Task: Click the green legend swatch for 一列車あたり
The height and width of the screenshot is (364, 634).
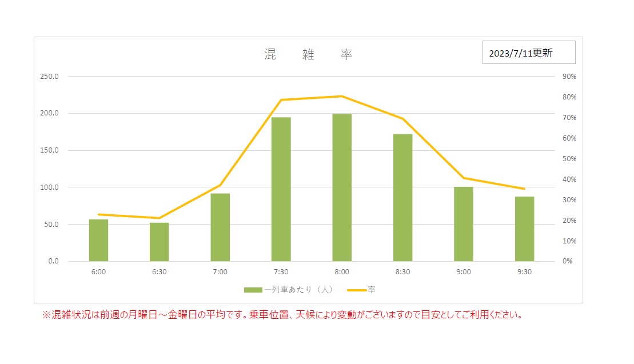Action: [253, 290]
